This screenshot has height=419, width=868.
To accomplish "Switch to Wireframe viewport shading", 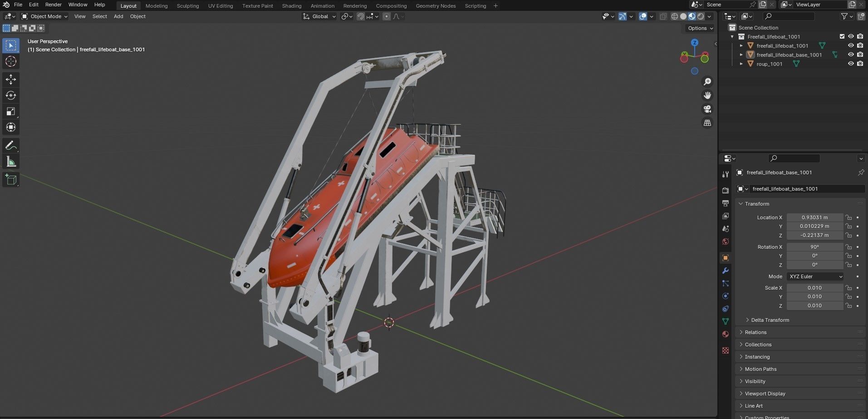I will click(675, 16).
